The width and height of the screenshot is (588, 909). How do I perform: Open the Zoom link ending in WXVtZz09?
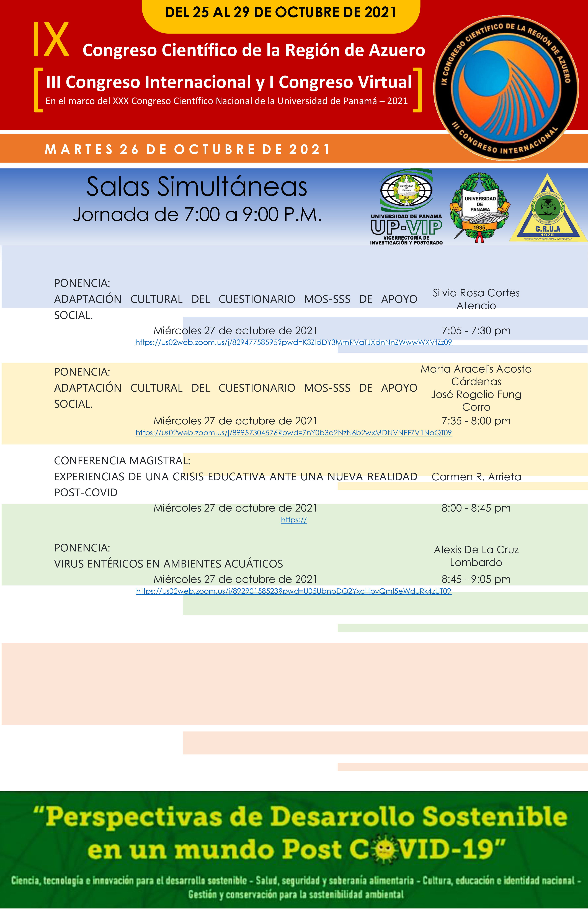pos(294,342)
